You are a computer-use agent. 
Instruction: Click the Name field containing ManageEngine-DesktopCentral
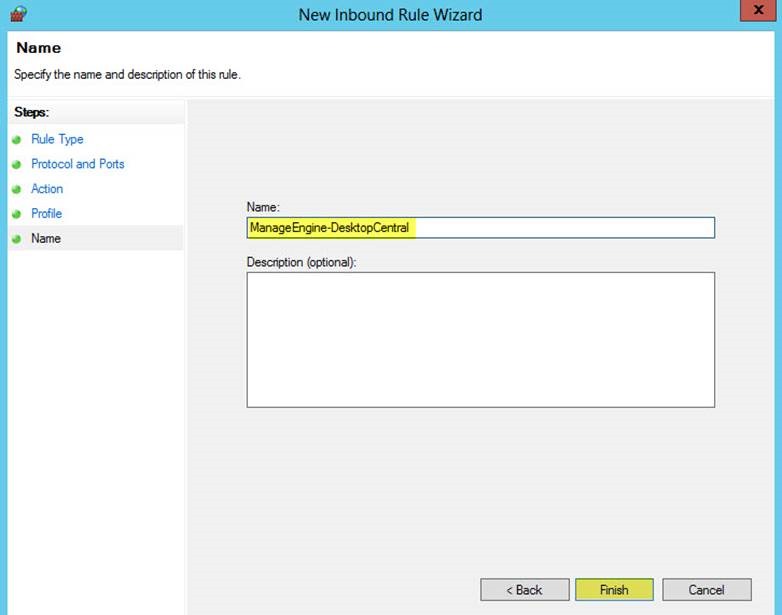tap(481, 227)
